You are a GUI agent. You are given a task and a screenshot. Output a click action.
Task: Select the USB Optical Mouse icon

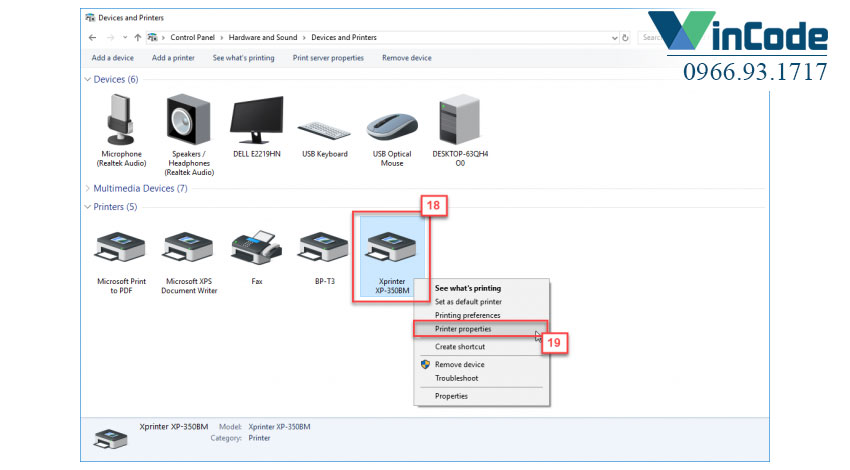coord(392,122)
